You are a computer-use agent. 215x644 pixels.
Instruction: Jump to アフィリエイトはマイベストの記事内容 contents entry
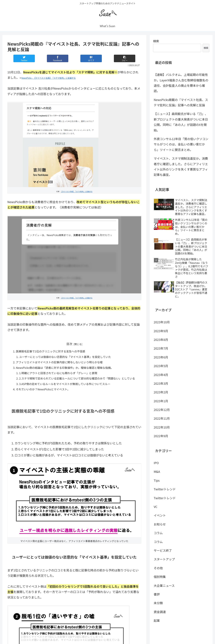point(59,362)
